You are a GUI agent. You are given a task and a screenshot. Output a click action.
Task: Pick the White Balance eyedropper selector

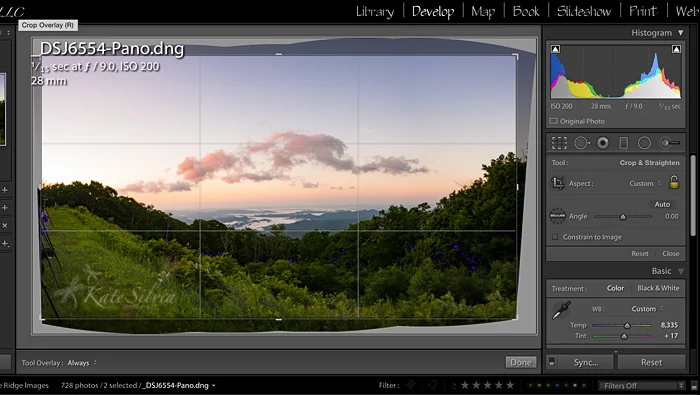(561, 311)
